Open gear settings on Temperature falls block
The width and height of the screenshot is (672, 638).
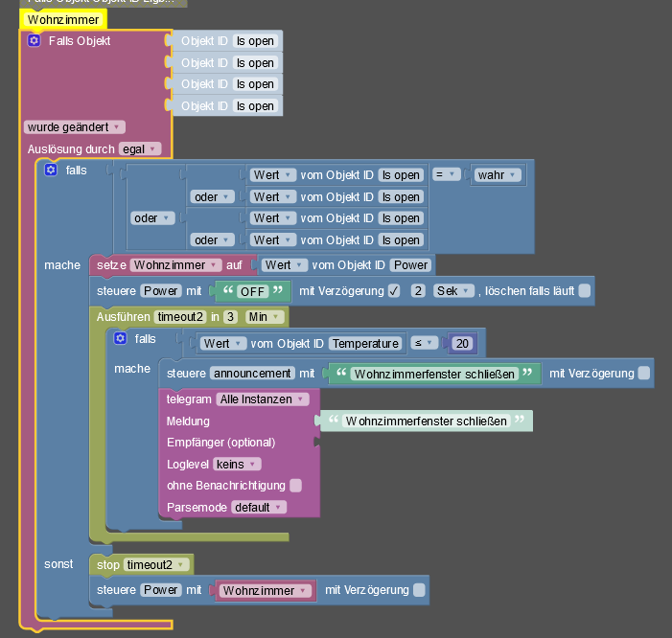[x=120, y=339]
